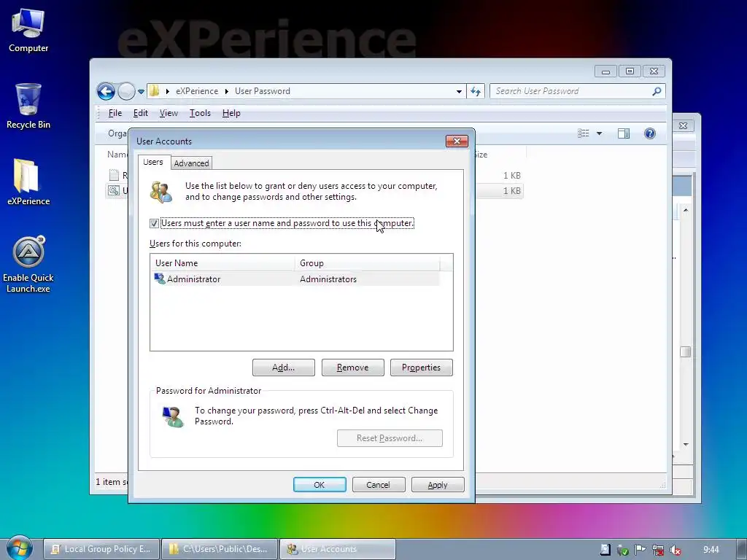This screenshot has width=747, height=560.
Task: Click User Password in the address breadcrumb
Action: point(262,91)
